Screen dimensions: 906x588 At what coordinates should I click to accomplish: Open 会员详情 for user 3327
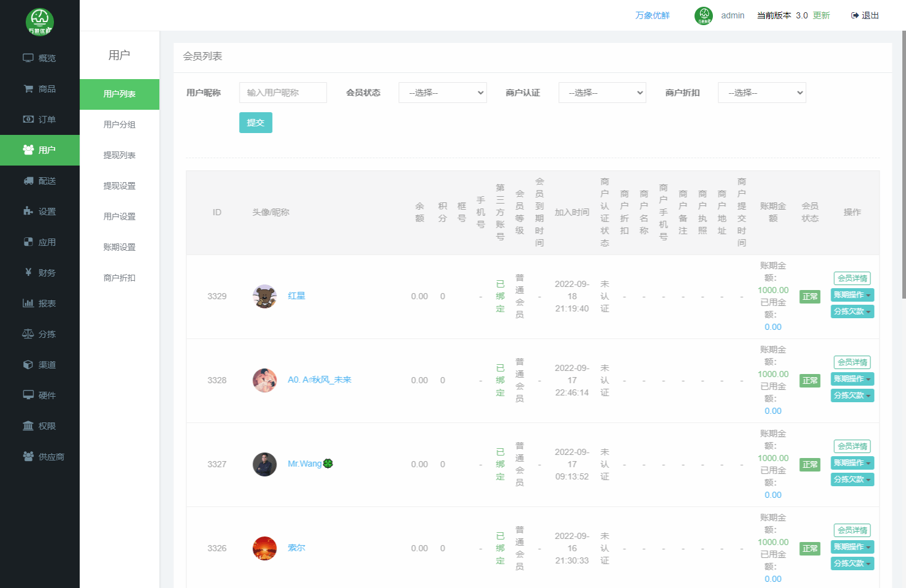[x=852, y=446]
